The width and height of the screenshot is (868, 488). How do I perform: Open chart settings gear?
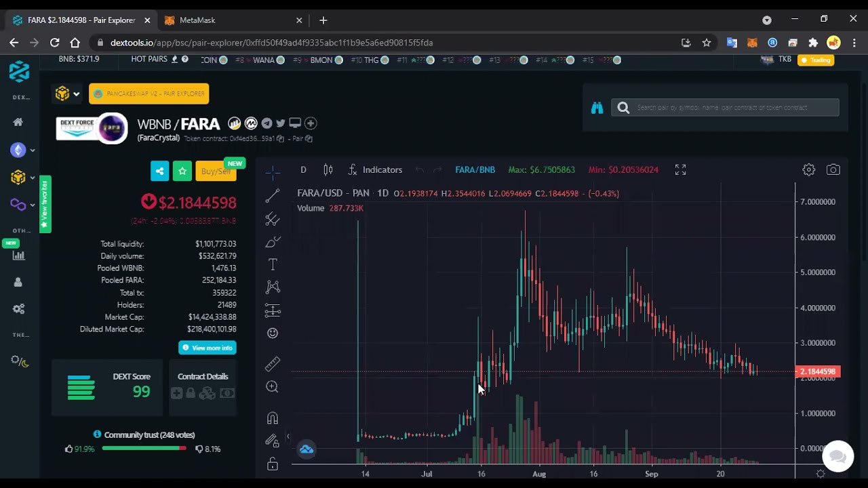point(808,169)
